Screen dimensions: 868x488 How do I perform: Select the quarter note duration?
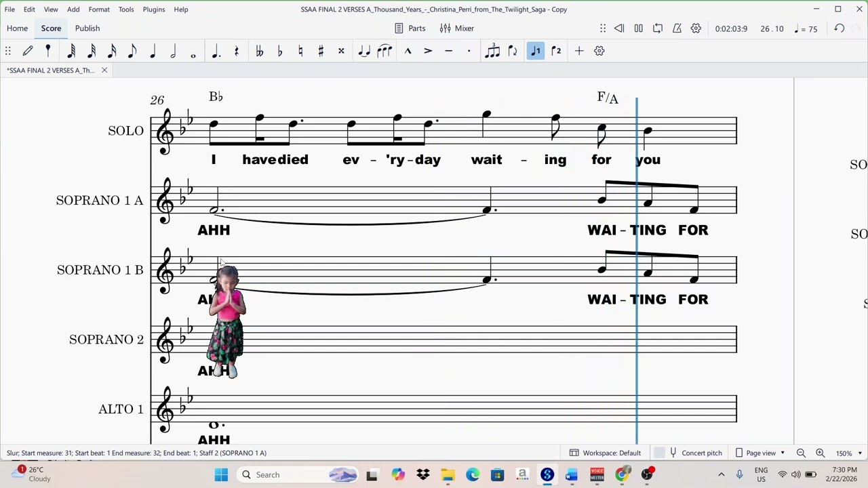coord(153,51)
